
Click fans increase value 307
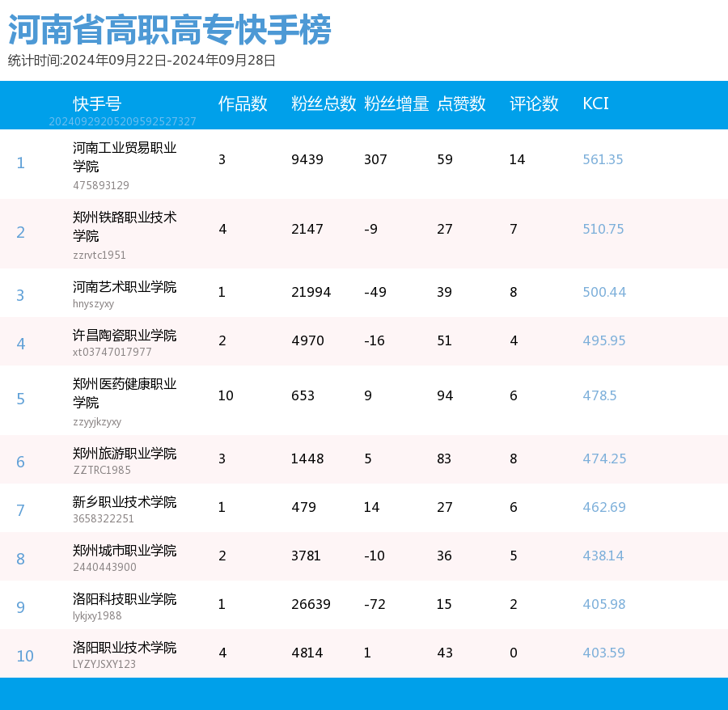[375, 159]
